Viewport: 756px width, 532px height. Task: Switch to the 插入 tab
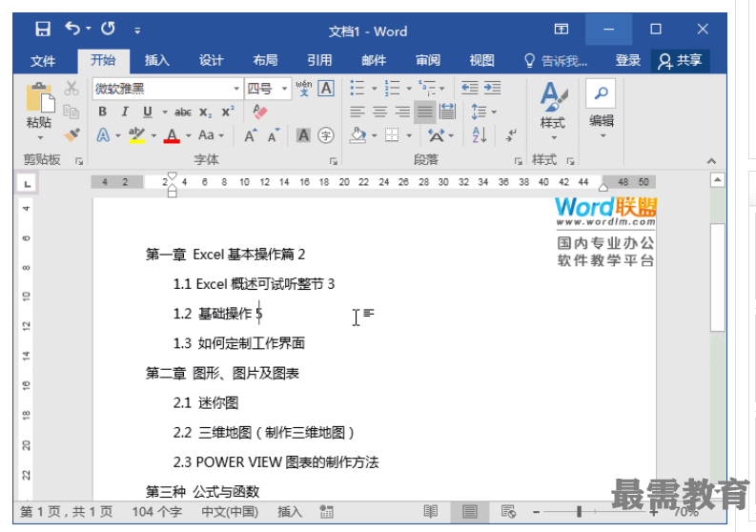click(x=157, y=60)
